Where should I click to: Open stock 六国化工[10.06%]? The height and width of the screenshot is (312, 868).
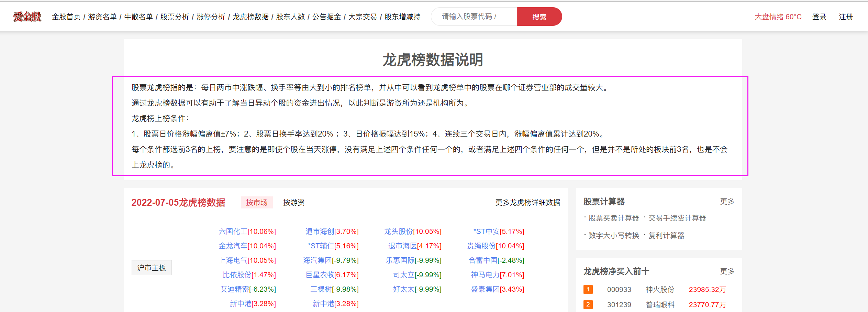click(x=247, y=232)
